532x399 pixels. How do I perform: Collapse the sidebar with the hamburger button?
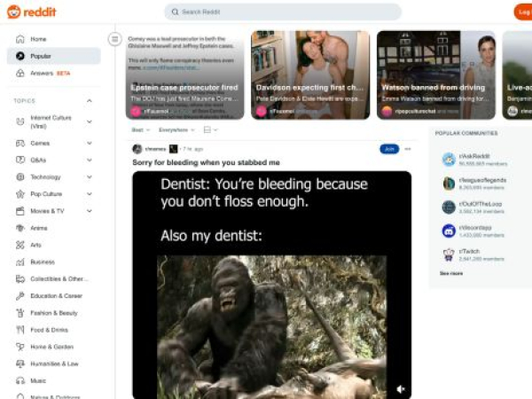(114, 39)
